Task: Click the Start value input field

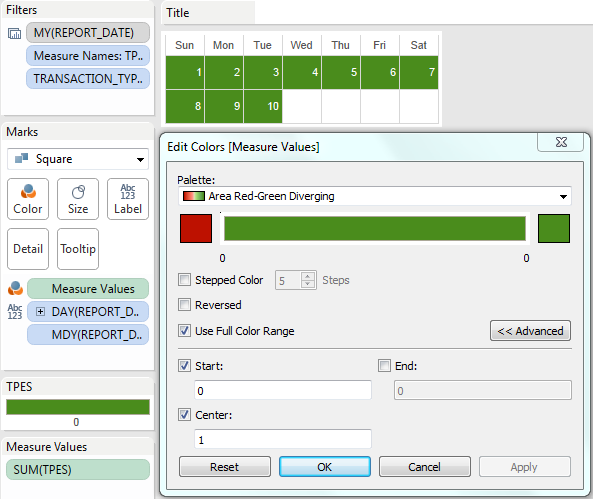Action: click(283, 390)
